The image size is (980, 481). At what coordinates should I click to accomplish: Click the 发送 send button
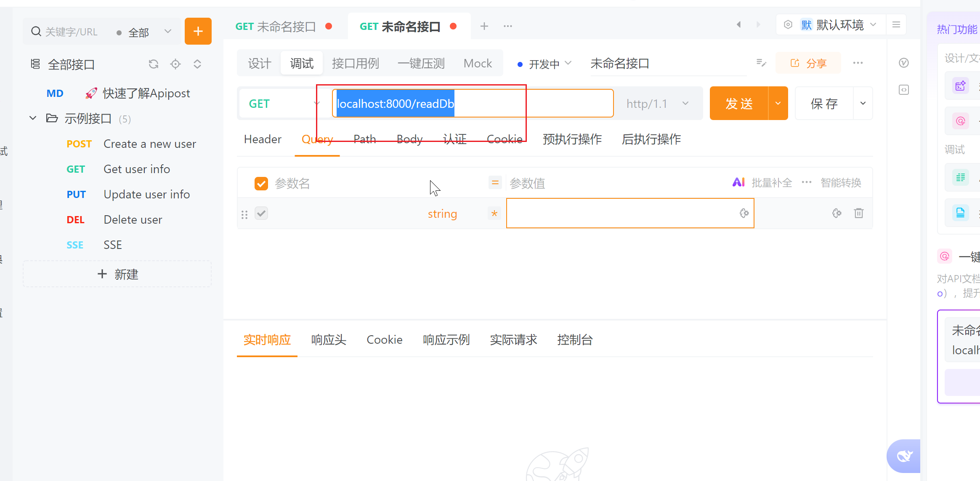(x=739, y=104)
